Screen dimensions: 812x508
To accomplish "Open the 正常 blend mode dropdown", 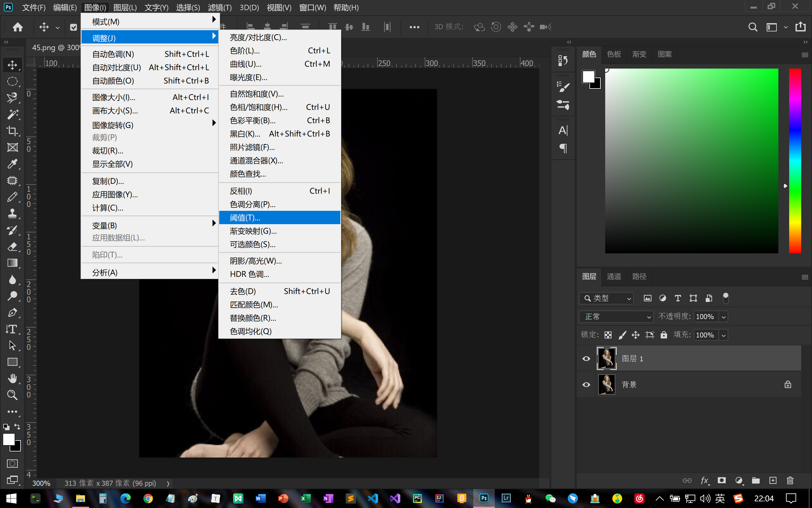I will click(616, 317).
